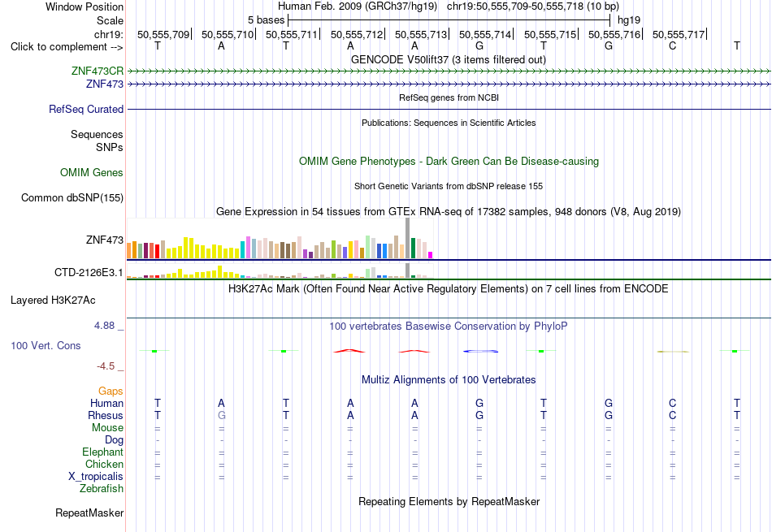Click the RefSeq Curated solid blue line
Screen dimensions: 772x532
tap(449, 109)
